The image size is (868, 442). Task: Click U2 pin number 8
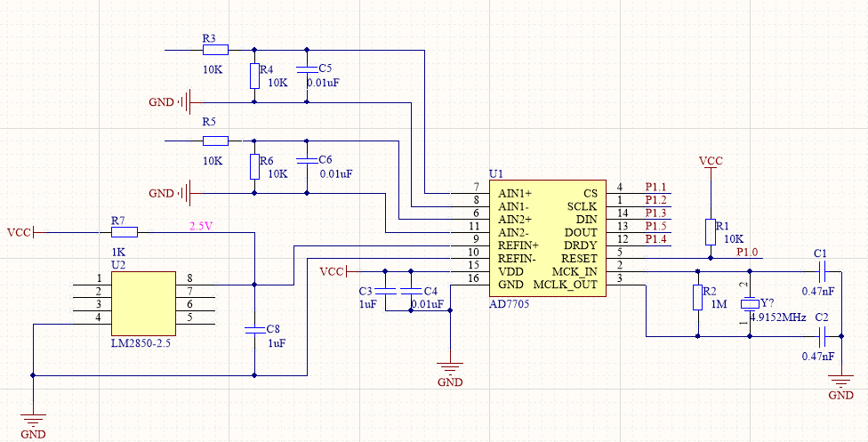tap(189, 278)
